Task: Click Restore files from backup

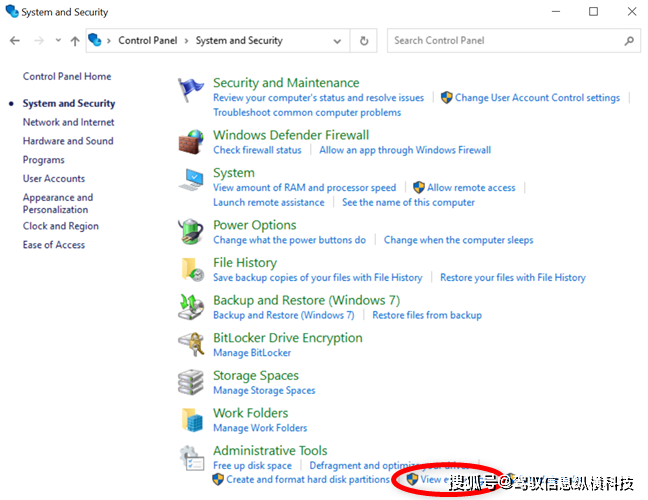Action: (427, 315)
